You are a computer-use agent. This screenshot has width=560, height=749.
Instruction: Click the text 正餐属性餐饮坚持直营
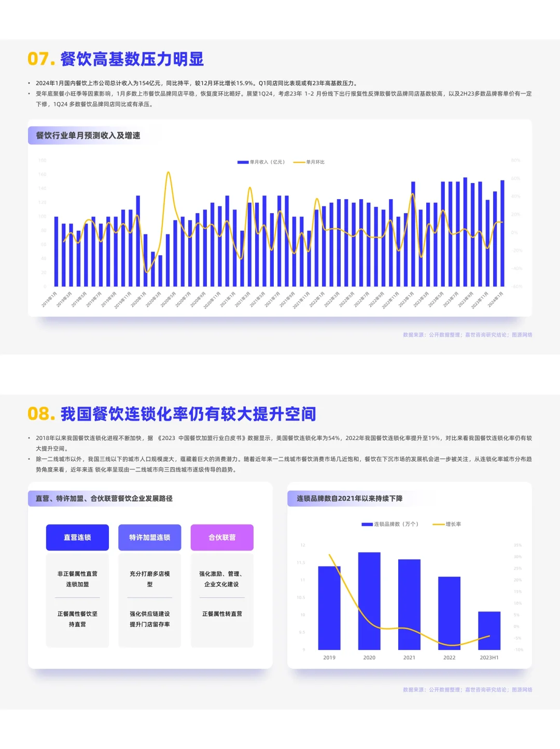(x=77, y=619)
